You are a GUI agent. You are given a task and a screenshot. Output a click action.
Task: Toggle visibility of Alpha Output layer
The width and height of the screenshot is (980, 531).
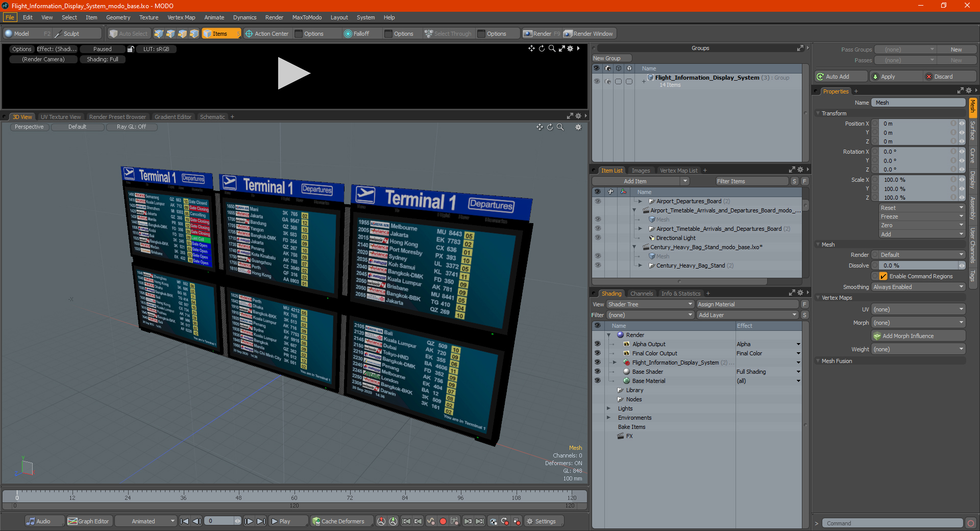(597, 344)
